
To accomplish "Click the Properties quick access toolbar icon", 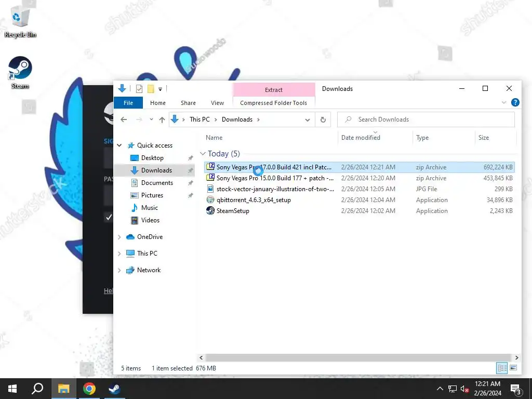I will [x=139, y=89].
